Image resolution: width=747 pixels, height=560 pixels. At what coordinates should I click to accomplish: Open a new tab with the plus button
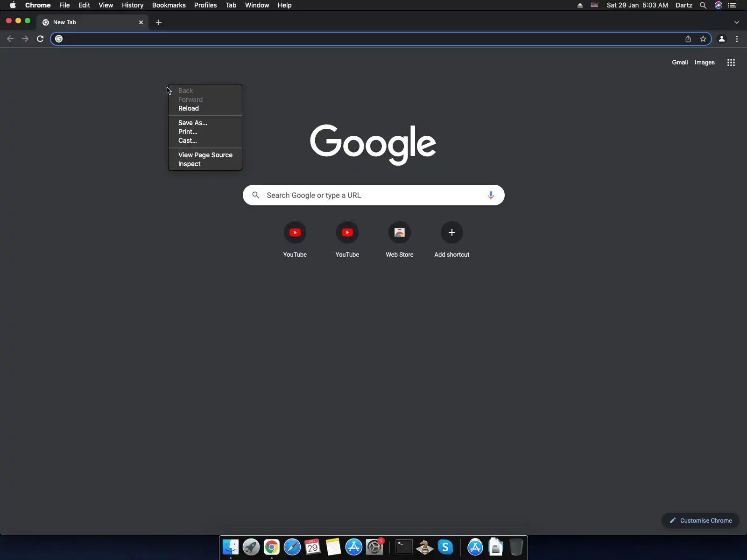pyautogui.click(x=159, y=22)
